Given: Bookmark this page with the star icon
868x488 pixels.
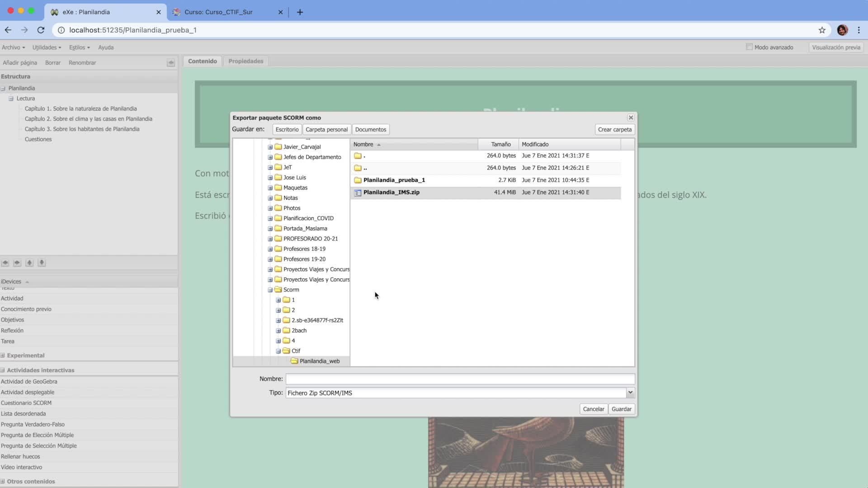Looking at the screenshot, I should click(822, 30).
